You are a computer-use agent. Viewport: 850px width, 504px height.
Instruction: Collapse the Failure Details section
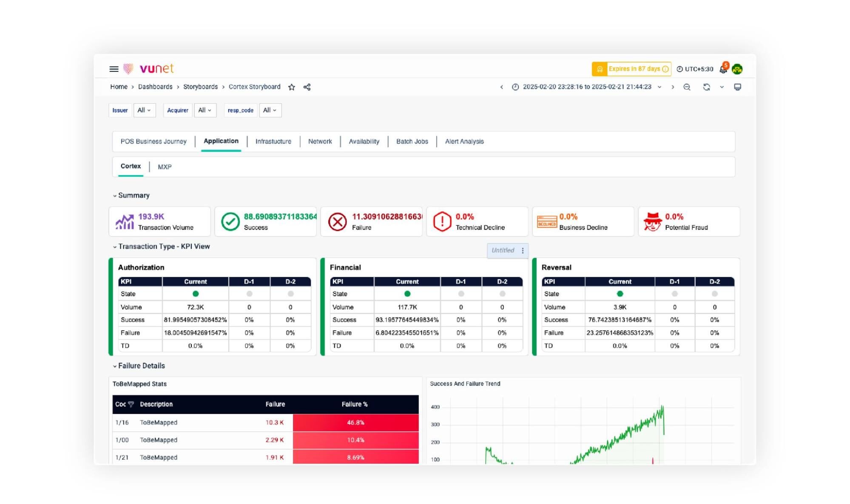tap(115, 366)
